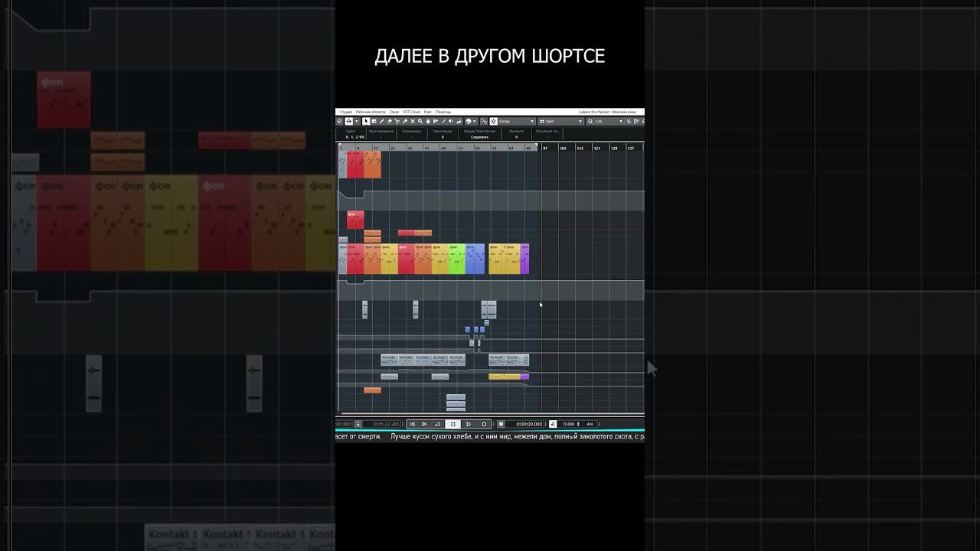Toggle the Auto-Scroll button

(349, 121)
